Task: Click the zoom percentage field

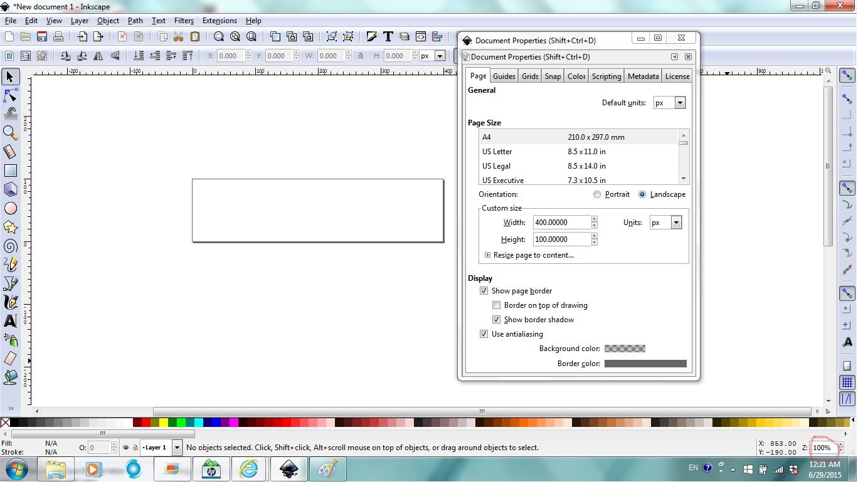Action: pos(823,448)
